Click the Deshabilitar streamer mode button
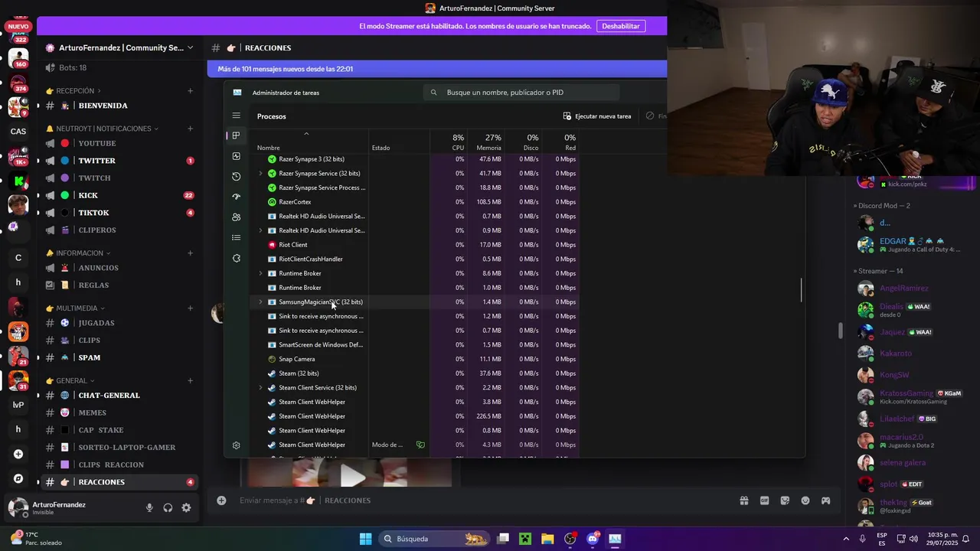 point(621,26)
